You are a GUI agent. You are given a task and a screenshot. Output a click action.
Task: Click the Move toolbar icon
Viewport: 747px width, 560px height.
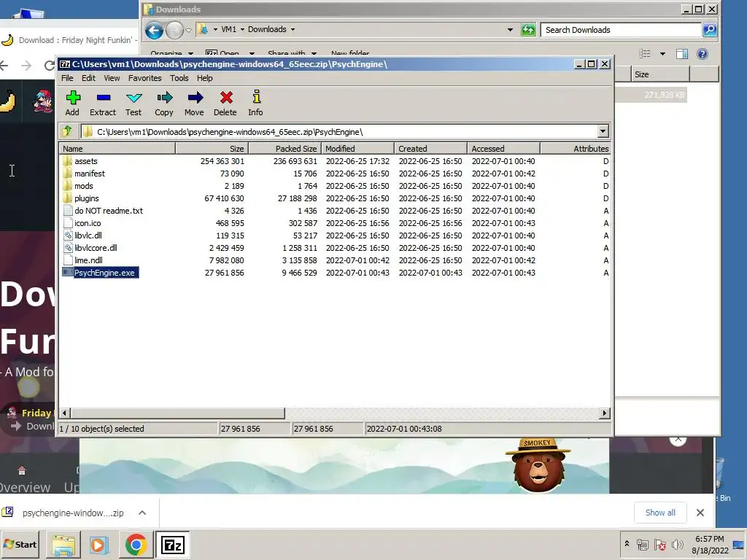click(194, 103)
